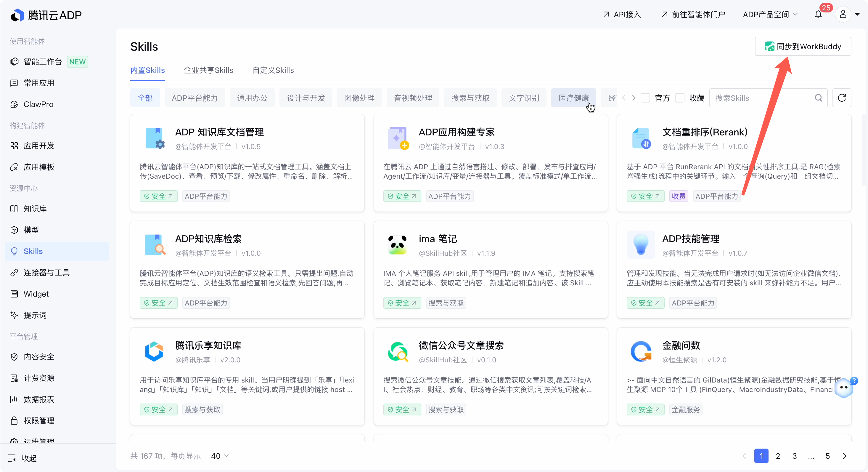Filter by the 通用办公 category
Image resolution: width=868 pixels, height=472 pixels.
click(x=252, y=98)
